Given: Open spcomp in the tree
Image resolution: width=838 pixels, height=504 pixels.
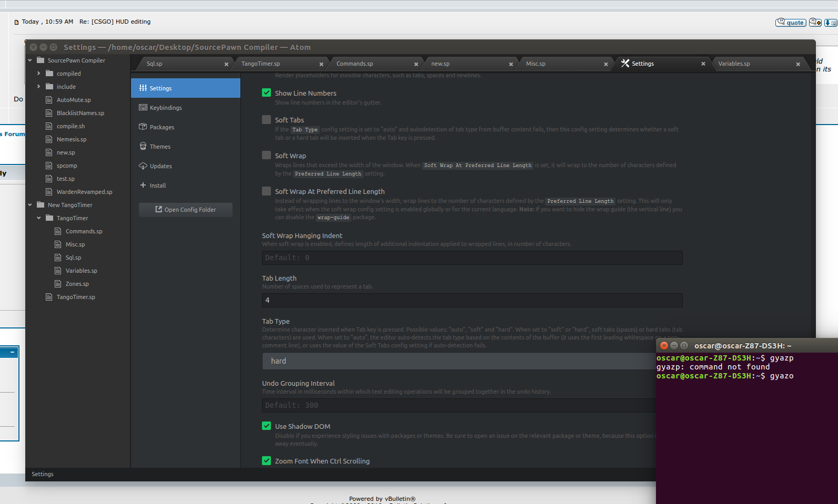Looking at the screenshot, I should coord(67,166).
